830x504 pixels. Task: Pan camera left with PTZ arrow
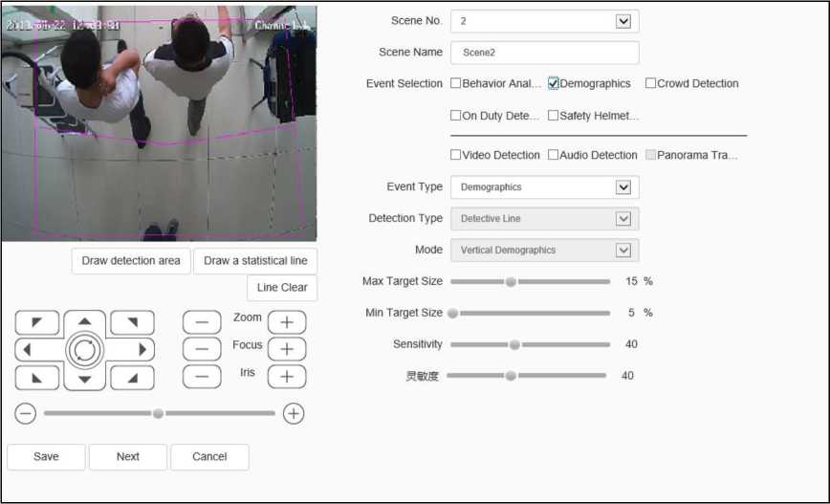(x=28, y=350)
